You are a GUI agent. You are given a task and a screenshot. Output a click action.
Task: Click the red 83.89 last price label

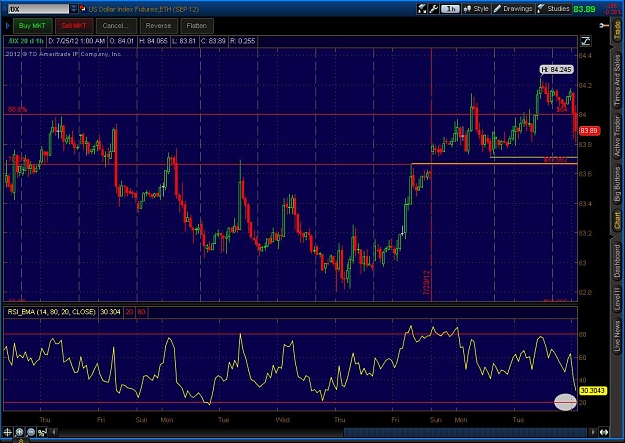pos(589,131)
